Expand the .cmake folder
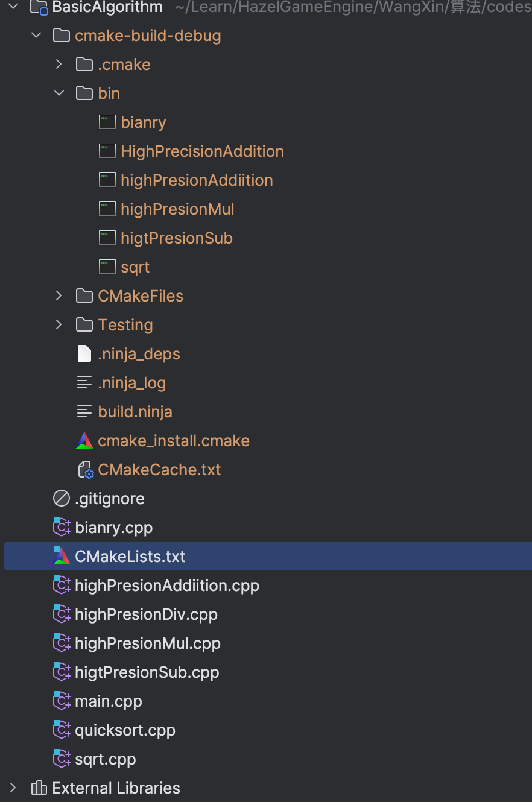532x802 pixels. click(x=59, y=65)
